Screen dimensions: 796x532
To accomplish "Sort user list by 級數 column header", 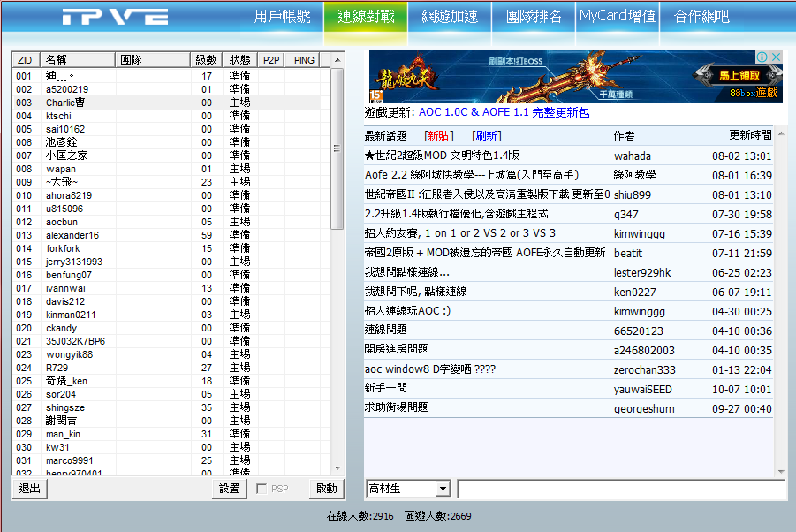I will 206,59.
